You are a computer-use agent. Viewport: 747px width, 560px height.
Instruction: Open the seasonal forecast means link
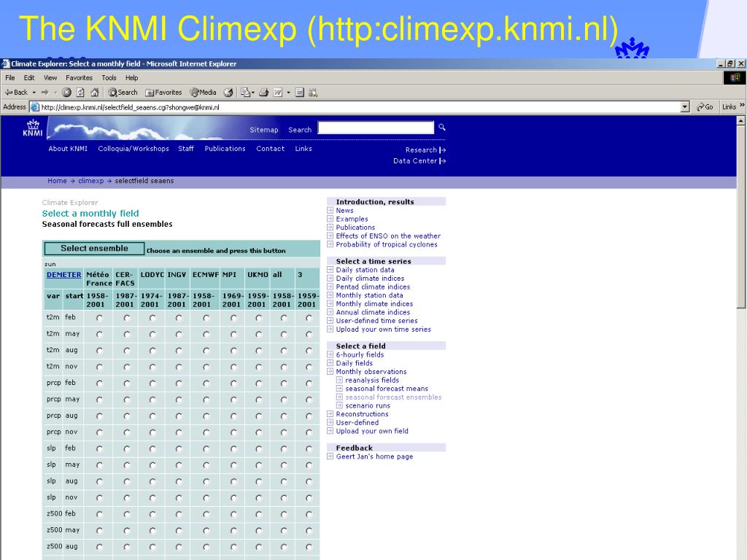pos(387,389)
